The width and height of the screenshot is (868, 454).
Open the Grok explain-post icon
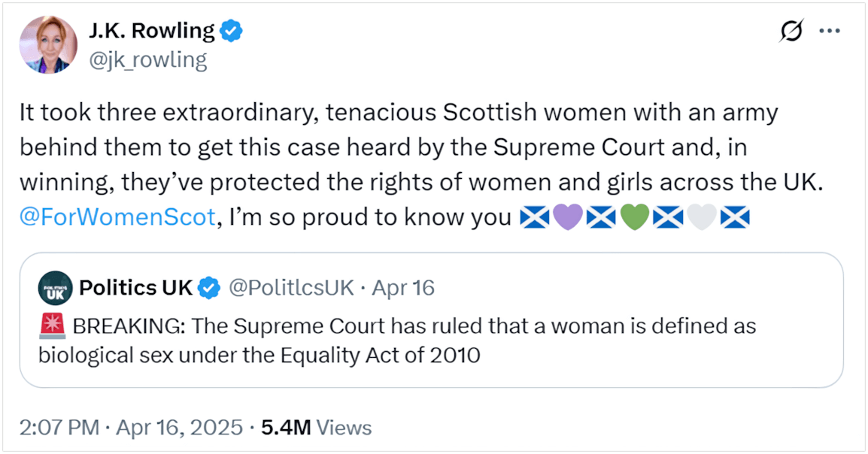coord(791,32)
